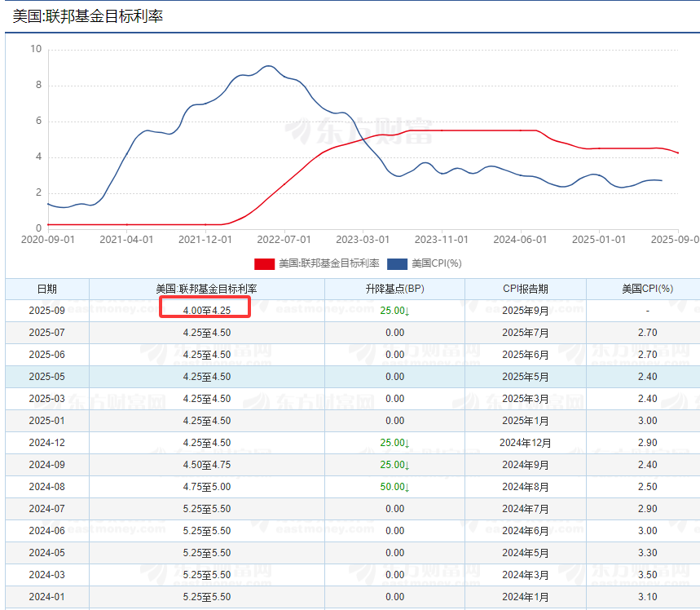Toggle the 美国CPI(%) legend label
The image size is (700, 610).
point(436,263)
